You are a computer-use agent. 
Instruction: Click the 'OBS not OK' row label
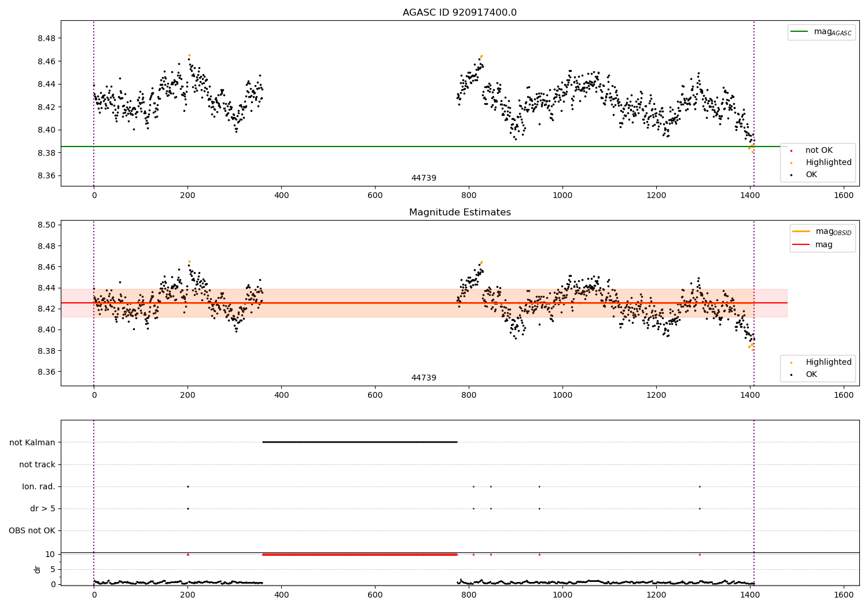coord(32,530)
